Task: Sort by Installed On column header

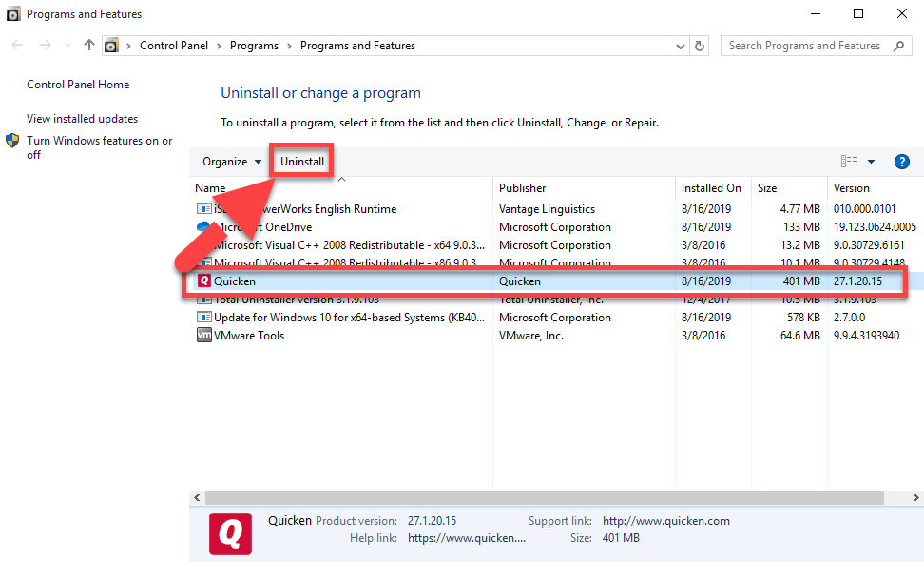Action: point(713,188)
